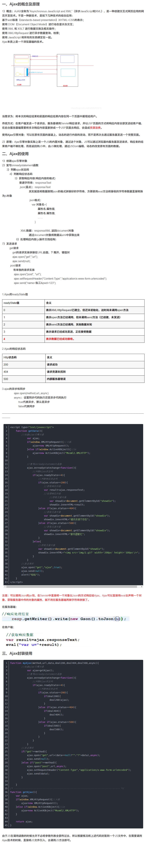This screenshot has height=868, width=146.
Task: Click the line false代表同步
Action: tap(27, 406)
